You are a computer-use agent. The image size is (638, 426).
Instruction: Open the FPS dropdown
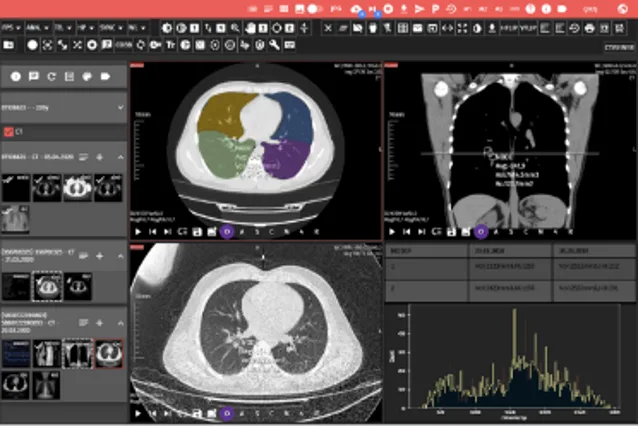point(14,27)
